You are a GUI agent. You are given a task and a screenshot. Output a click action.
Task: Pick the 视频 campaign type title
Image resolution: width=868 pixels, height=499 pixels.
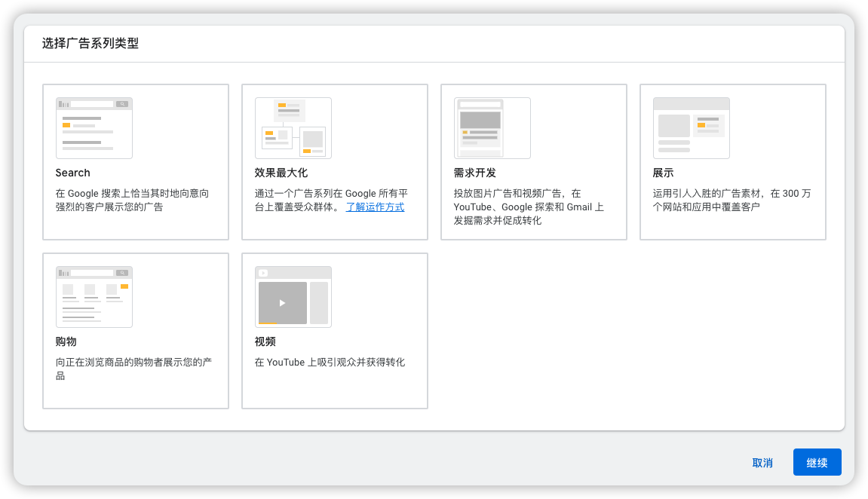265,341
